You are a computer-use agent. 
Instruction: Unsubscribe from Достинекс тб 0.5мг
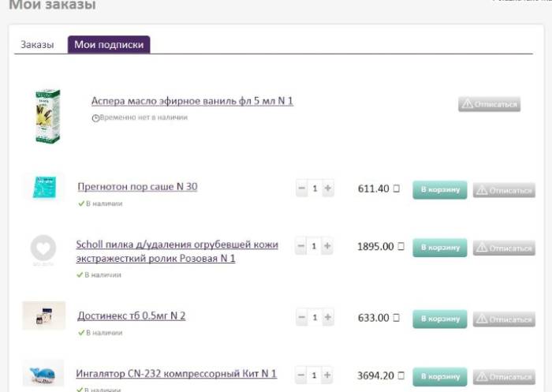504,319
